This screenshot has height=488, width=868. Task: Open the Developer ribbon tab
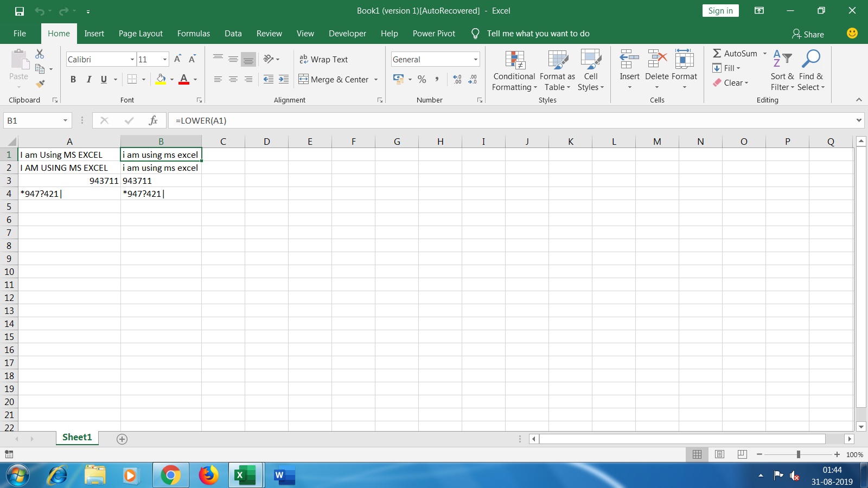pos(347,33)
